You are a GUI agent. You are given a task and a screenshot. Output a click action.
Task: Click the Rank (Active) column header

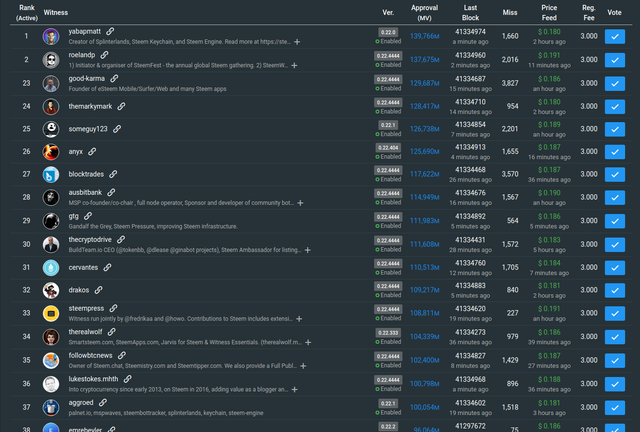[27, 13]
